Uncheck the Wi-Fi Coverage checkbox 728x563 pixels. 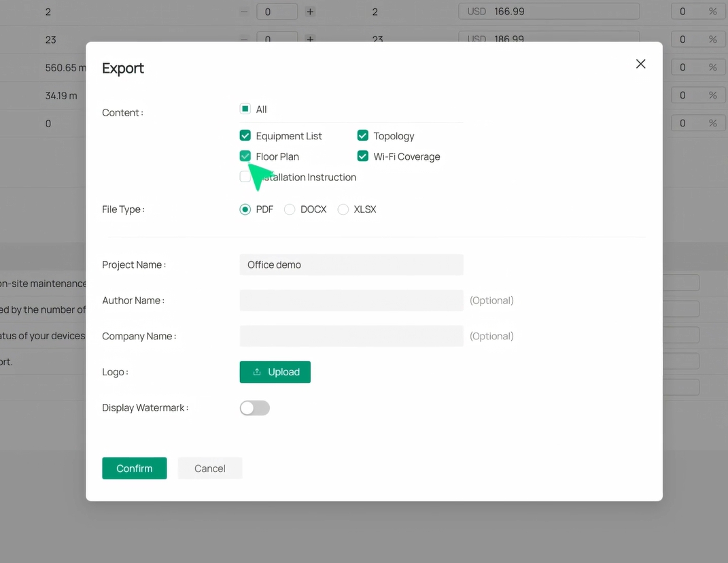click(x=363, y=156)
